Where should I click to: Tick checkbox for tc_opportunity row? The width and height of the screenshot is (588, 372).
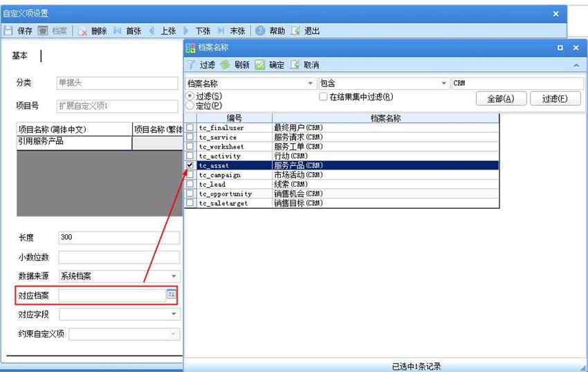pos(190,194)
